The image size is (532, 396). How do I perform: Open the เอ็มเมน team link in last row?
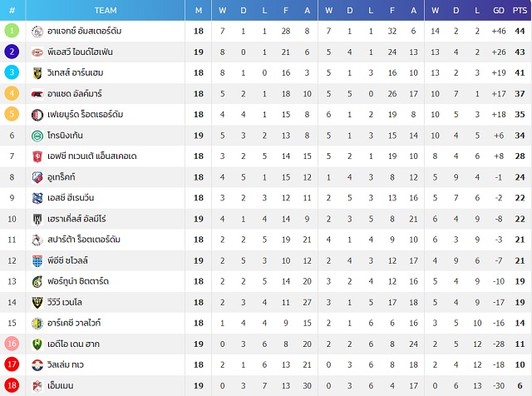point(61,386)
